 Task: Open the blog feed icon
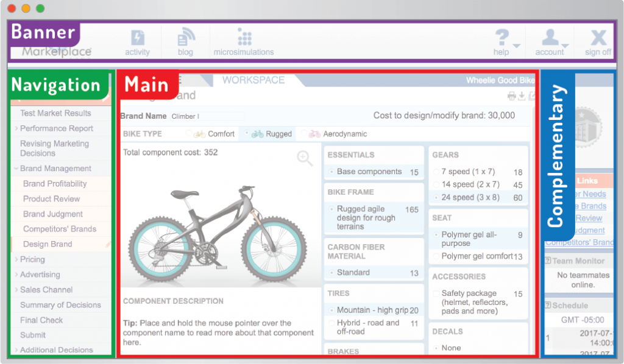(x=186, y=37)
